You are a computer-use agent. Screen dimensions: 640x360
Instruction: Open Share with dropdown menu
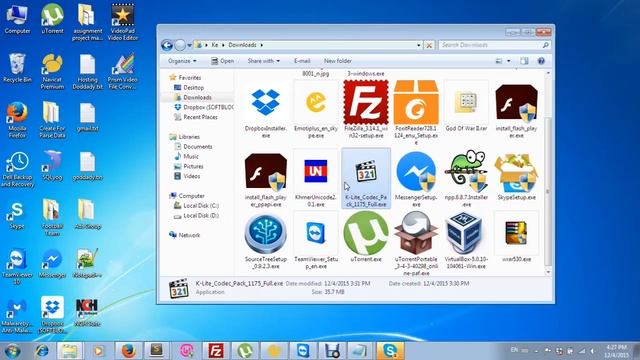click(x=263, y=61)
